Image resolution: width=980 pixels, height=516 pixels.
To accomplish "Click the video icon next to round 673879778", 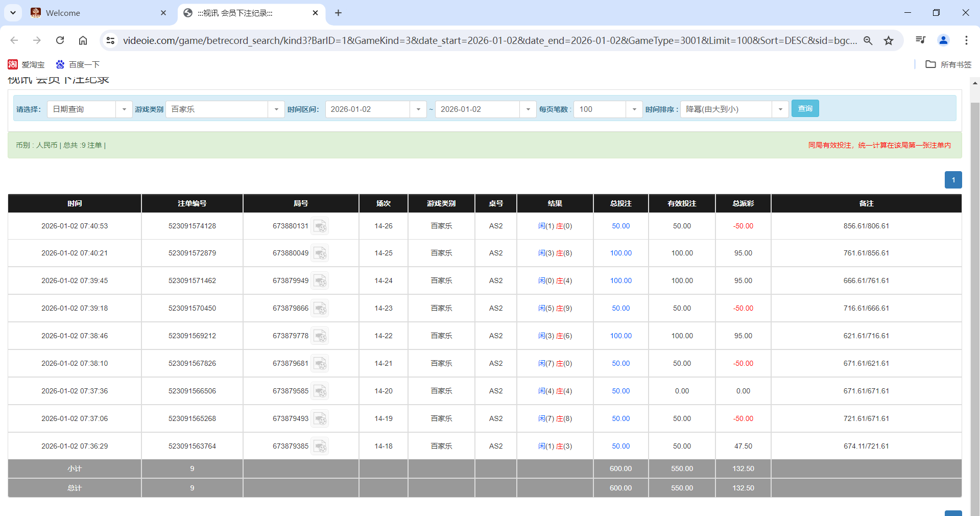I will coord(320,336).
